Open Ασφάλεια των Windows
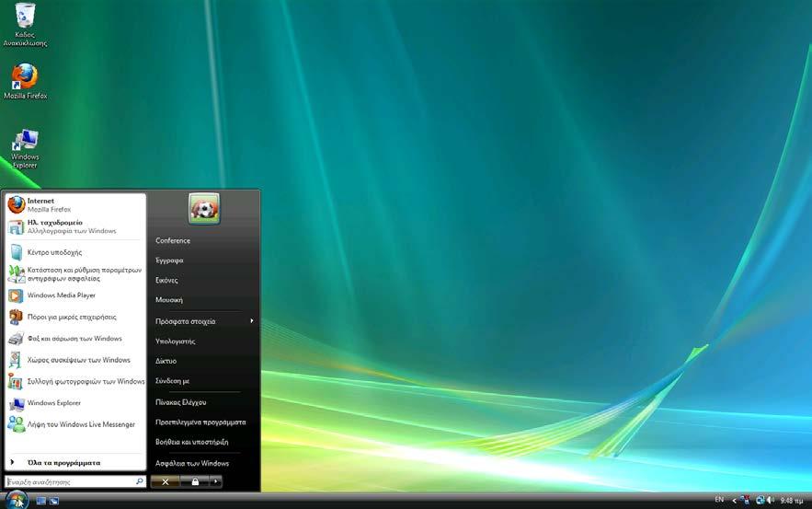This screenshot has width=812, height=509. 204,463
